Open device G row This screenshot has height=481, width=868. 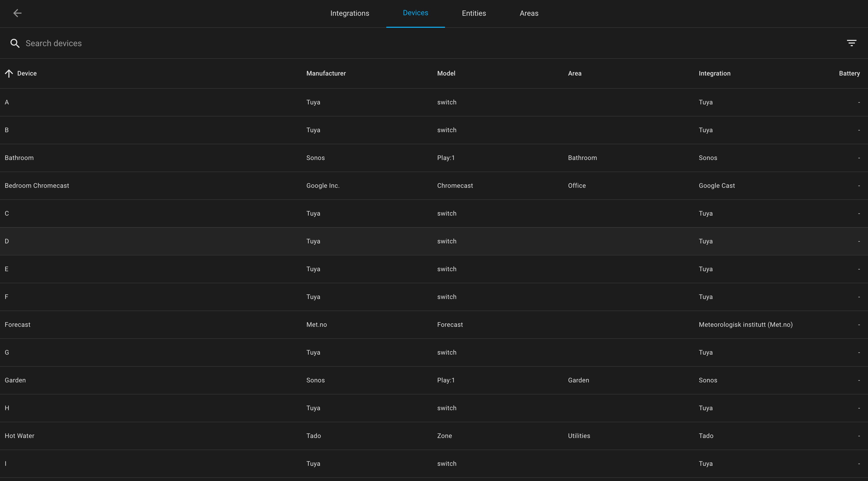(434, 352)
